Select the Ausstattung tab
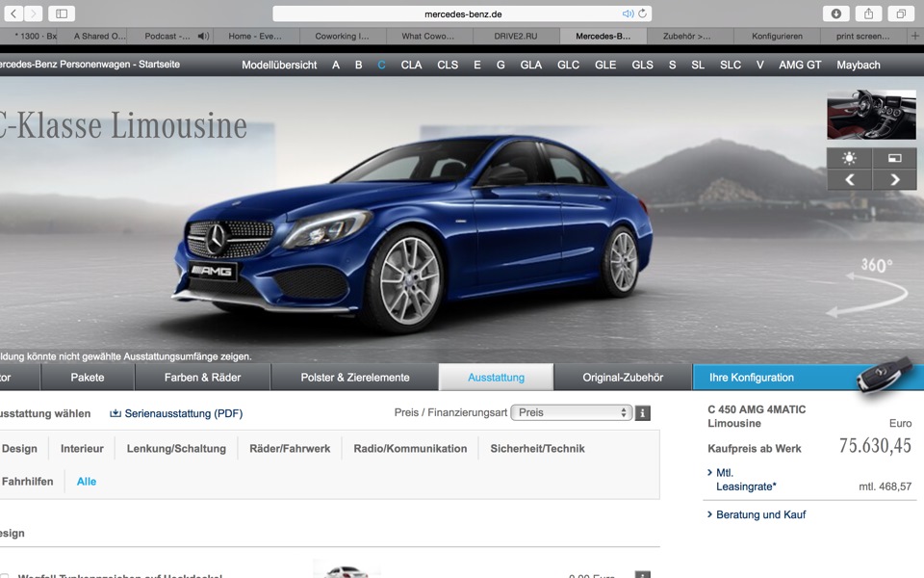 pos(497,378)
